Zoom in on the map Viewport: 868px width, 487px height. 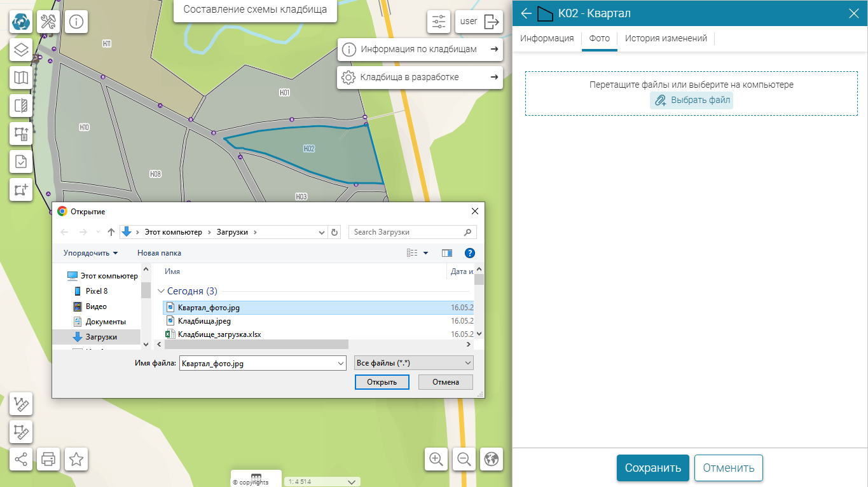[x=436, y=459]
